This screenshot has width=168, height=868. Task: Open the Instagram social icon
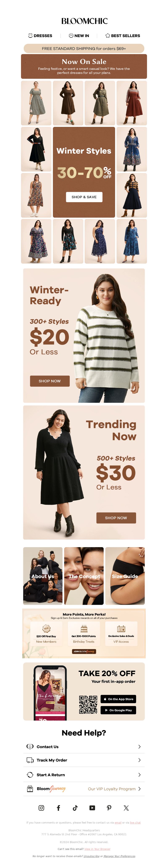pyautogui.click(x=41, y=808)
